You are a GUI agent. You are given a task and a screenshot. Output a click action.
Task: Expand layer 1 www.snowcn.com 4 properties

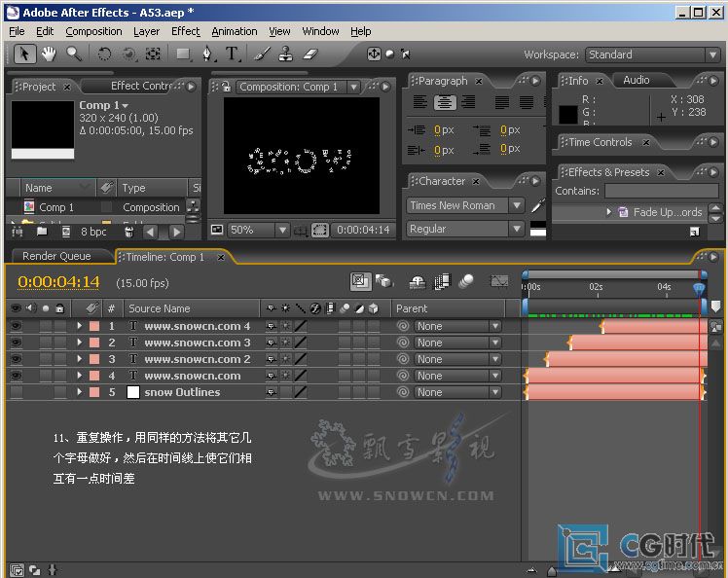[x=80, y=326]
